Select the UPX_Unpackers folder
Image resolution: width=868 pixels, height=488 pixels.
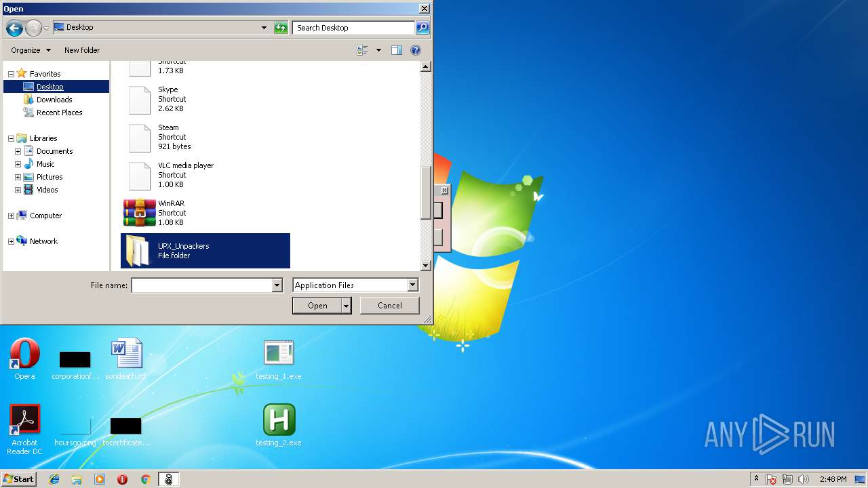(205, 251)
